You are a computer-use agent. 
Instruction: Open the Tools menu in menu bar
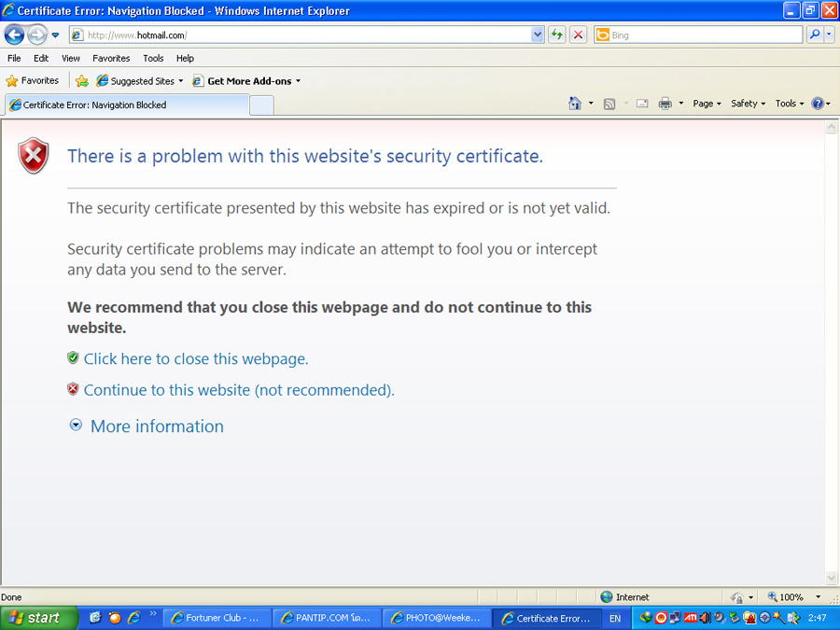(153, 59)
